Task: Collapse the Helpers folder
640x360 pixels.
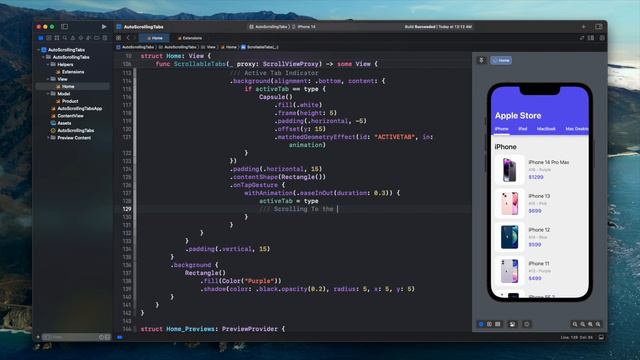Action: coord(48,64)
